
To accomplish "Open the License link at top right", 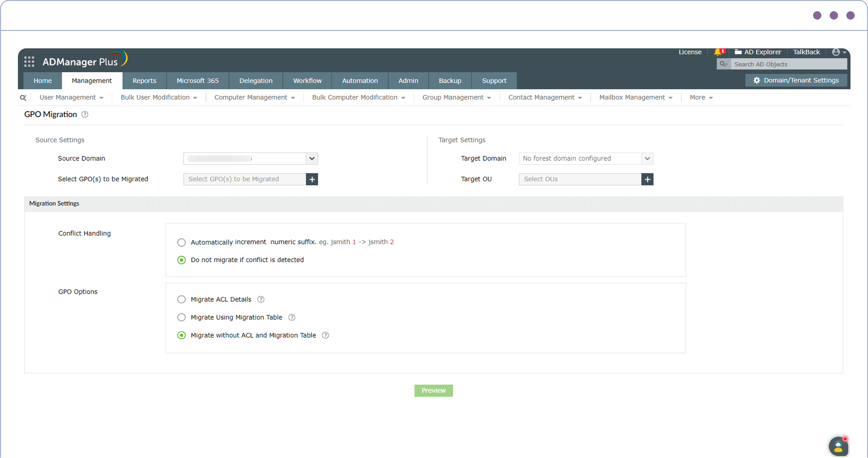I will pos(690,52).
